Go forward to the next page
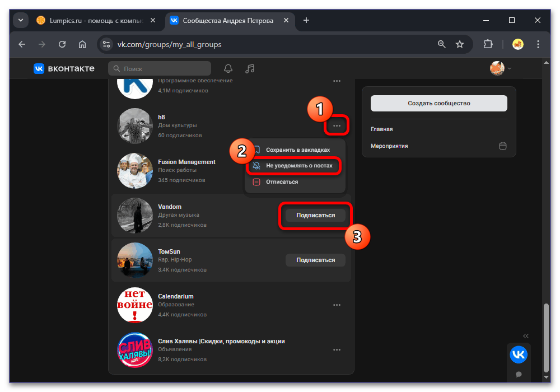The image size is (560, 392). (x=42, y=44)
